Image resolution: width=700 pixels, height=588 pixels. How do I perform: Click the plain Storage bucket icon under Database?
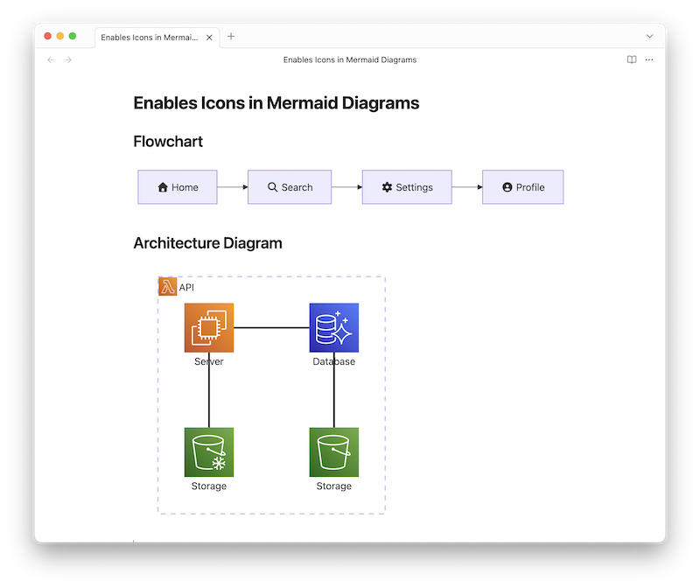point(334,452)
